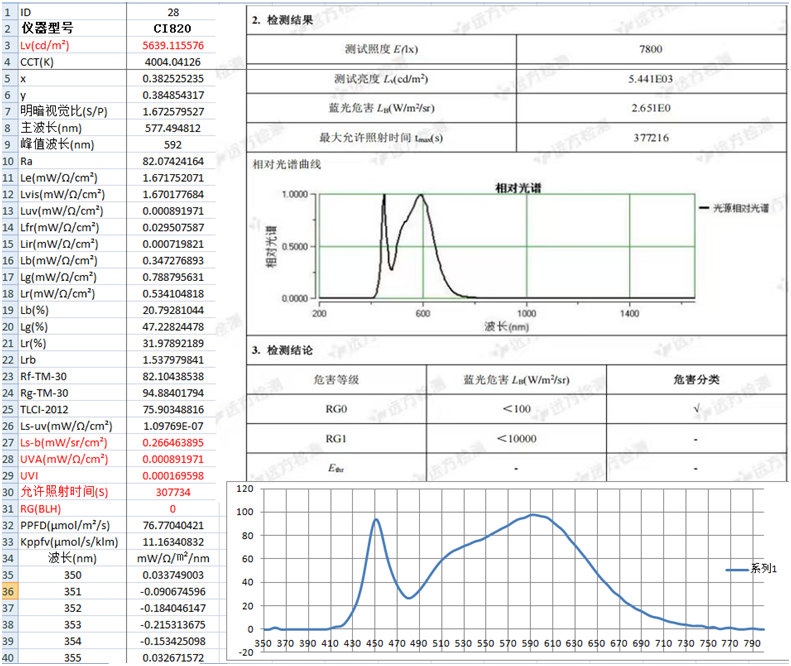Select the cell with Lv value 5639.115576
The height and width of the screenshot is (666, 791).
tap(173, 45)
